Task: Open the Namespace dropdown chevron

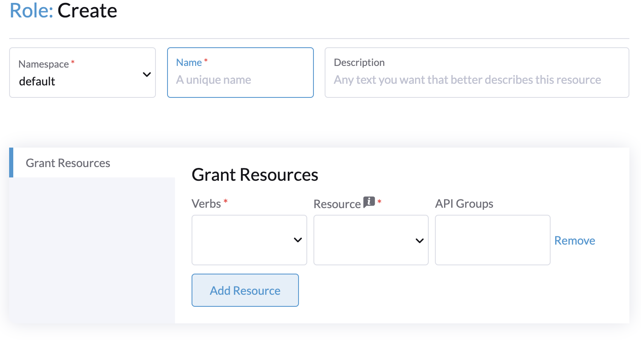Action: click(146, 74)
